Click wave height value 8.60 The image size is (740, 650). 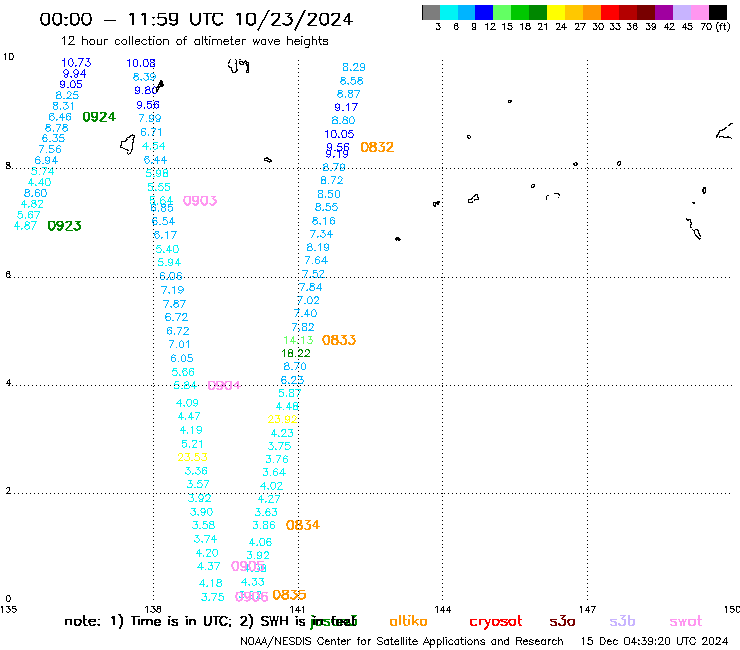(35, 193)
